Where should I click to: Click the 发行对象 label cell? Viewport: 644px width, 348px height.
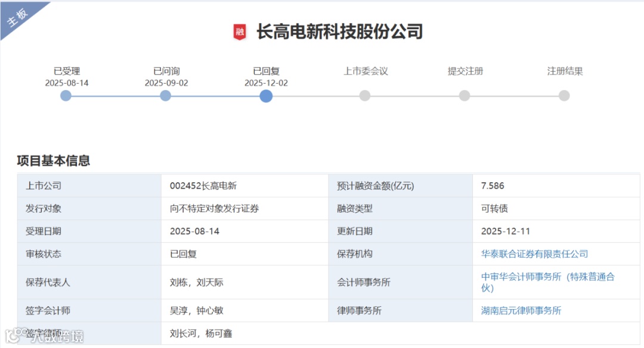89,208
